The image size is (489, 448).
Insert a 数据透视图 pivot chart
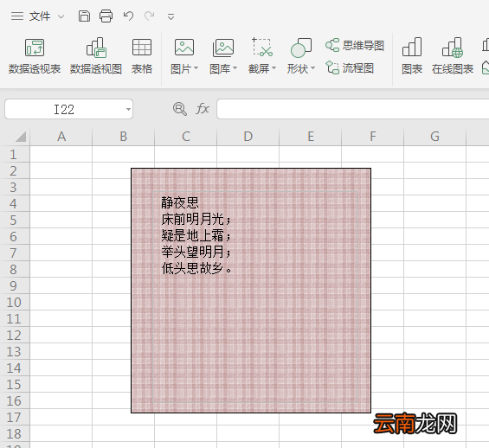(96, 56)
